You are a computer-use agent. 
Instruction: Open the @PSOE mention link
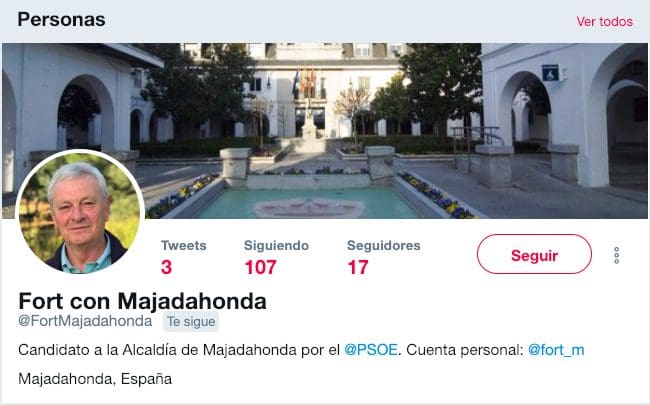click(x=371, y=350)
